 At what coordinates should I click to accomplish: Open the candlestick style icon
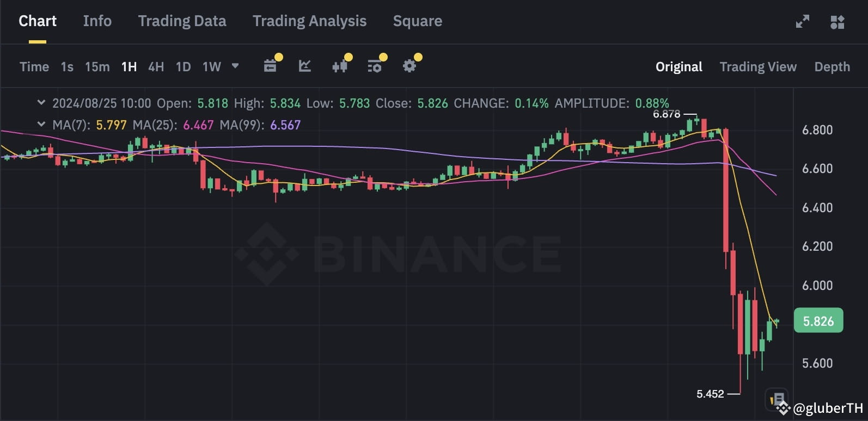pyautogui.click(x=340, y=66)
